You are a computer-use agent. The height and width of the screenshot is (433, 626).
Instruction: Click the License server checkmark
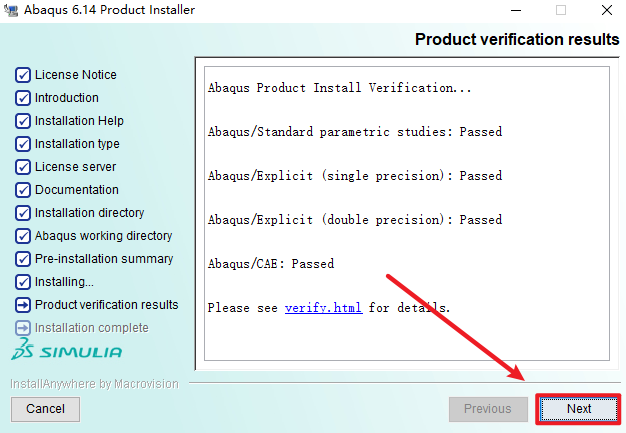click(23, 167)
